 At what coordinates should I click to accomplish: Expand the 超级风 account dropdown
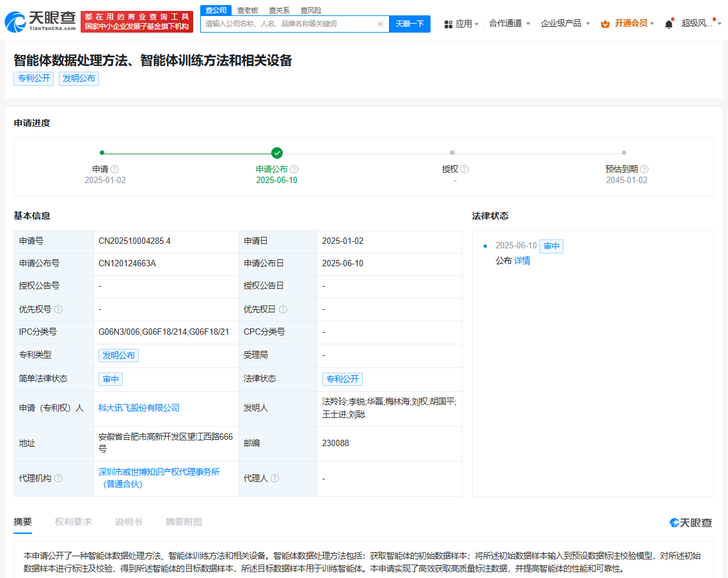(700, 23)
